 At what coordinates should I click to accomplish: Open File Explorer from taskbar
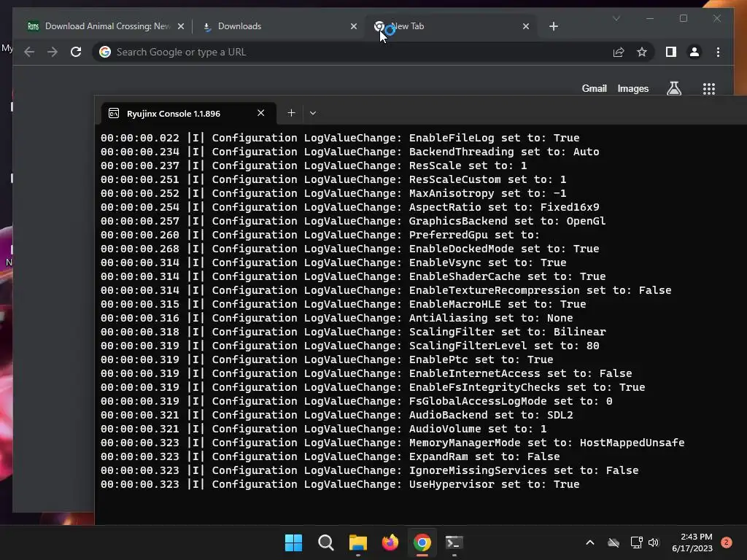357,542
